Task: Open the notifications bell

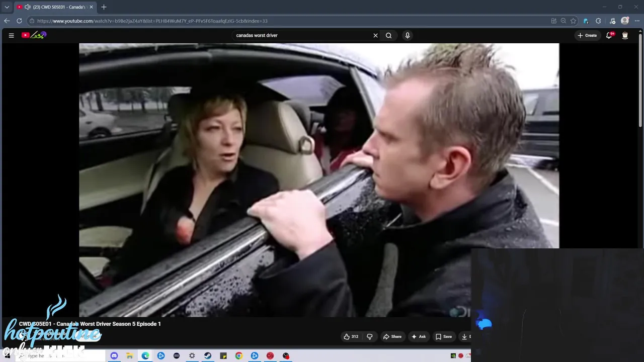Action: coord(609,35)
